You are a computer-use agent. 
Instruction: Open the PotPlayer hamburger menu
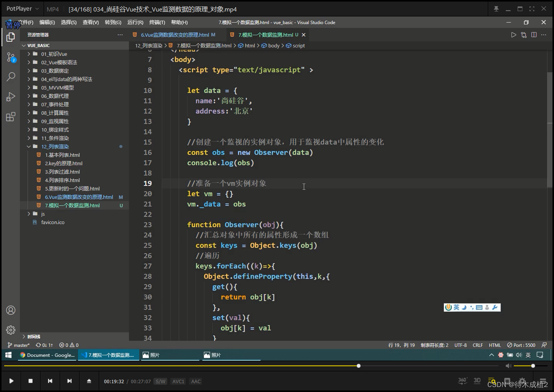543,381
